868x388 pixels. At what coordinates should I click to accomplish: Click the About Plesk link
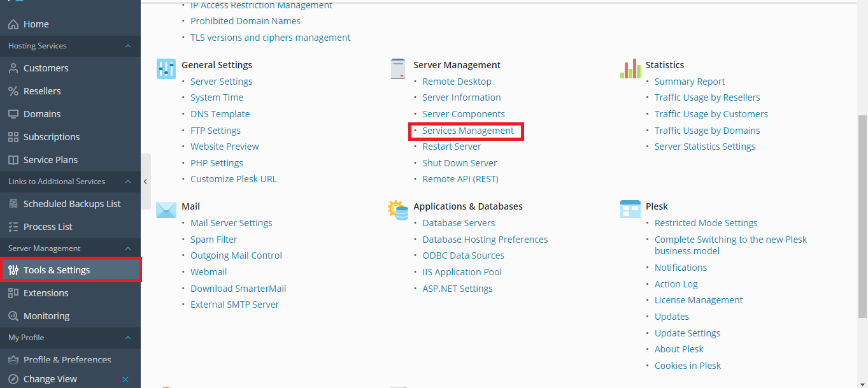tap(679, 349)
